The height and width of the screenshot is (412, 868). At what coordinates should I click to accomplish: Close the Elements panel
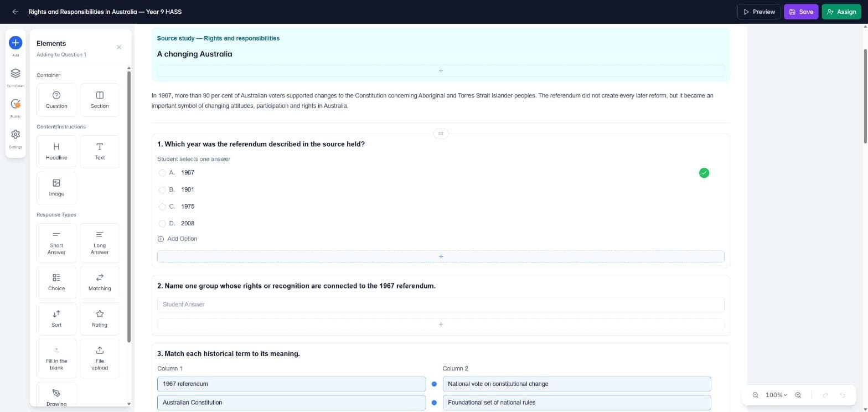pos(119,47)
